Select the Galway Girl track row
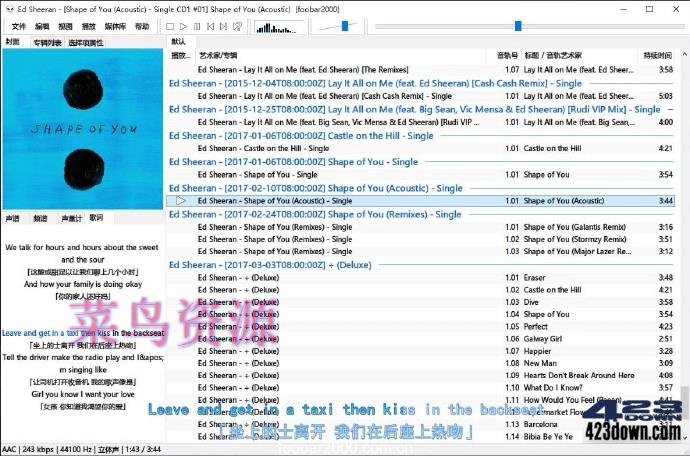 (x=422, y=339)
